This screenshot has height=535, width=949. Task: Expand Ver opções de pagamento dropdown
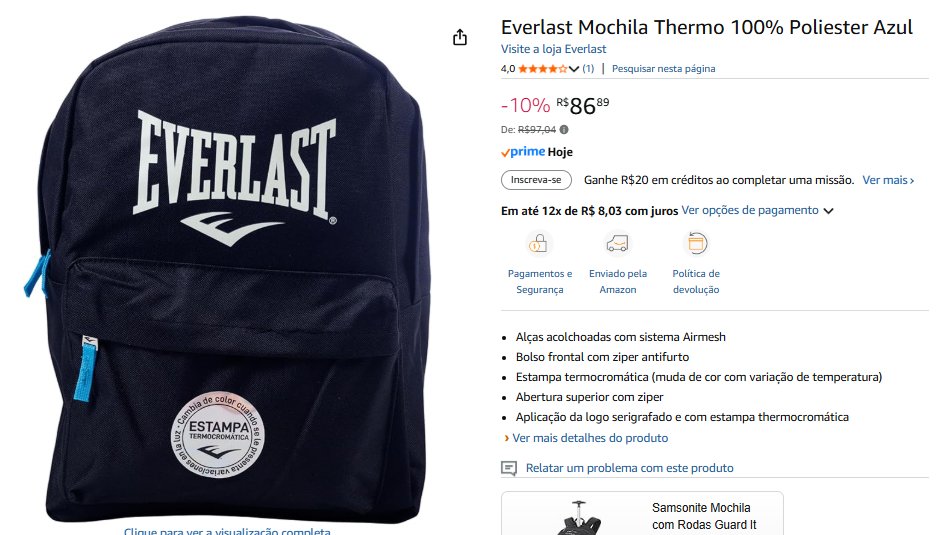click(757, 211)
